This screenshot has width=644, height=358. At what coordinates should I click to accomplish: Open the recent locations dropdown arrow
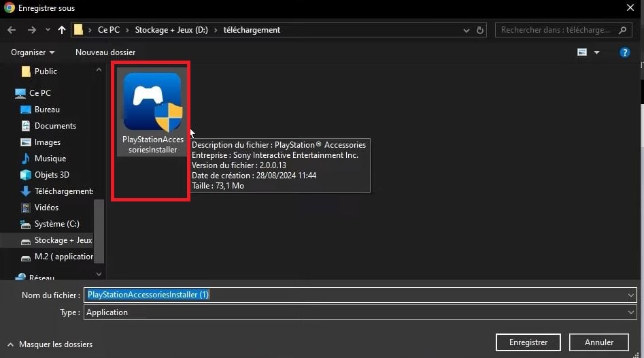(48, 30)
